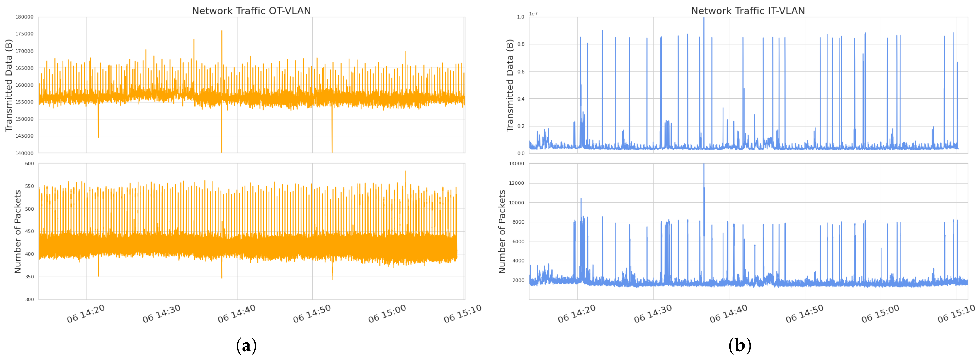This screenshot has height=364, width=980.
Task: Select "06 14:40" time label under OT-VLAN chart
Action: click(x=236, y=314)
